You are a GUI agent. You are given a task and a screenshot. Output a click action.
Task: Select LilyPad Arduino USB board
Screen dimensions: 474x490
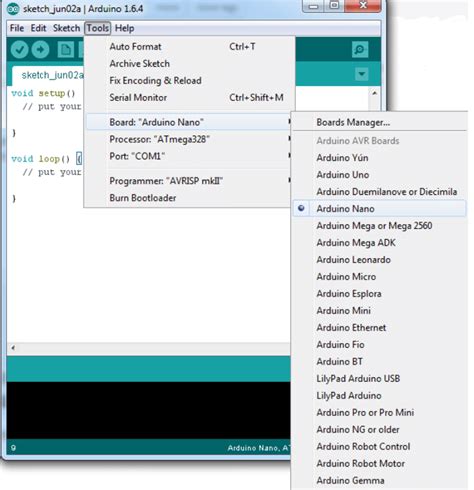point(379,379)
